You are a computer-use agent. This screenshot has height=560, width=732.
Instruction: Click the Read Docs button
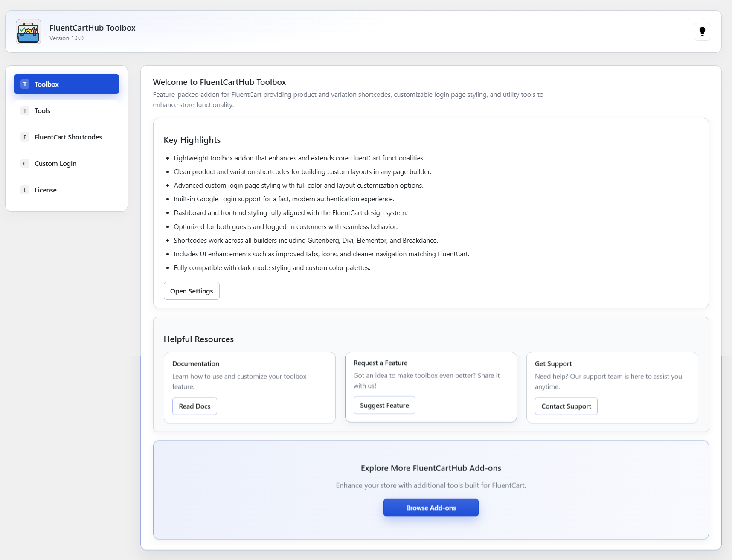pos(195,406)
